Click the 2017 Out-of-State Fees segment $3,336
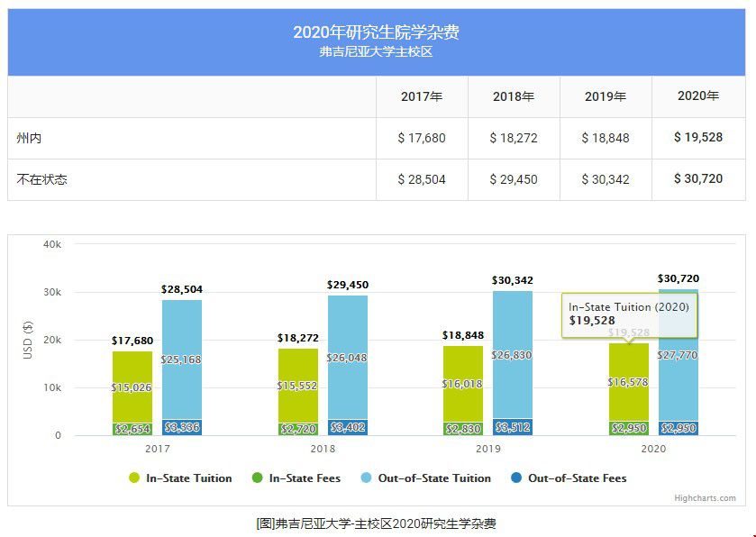Screen dimensions: 756x537 pos(182,428)
